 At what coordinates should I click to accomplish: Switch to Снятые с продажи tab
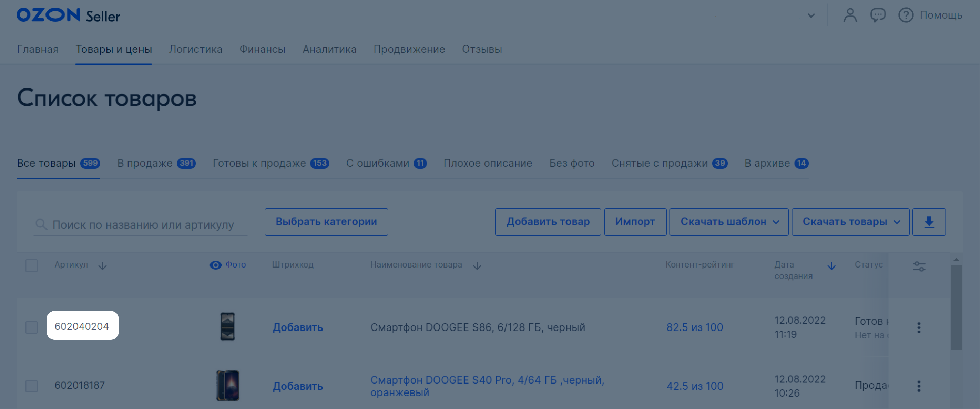[x=669, y=163]
